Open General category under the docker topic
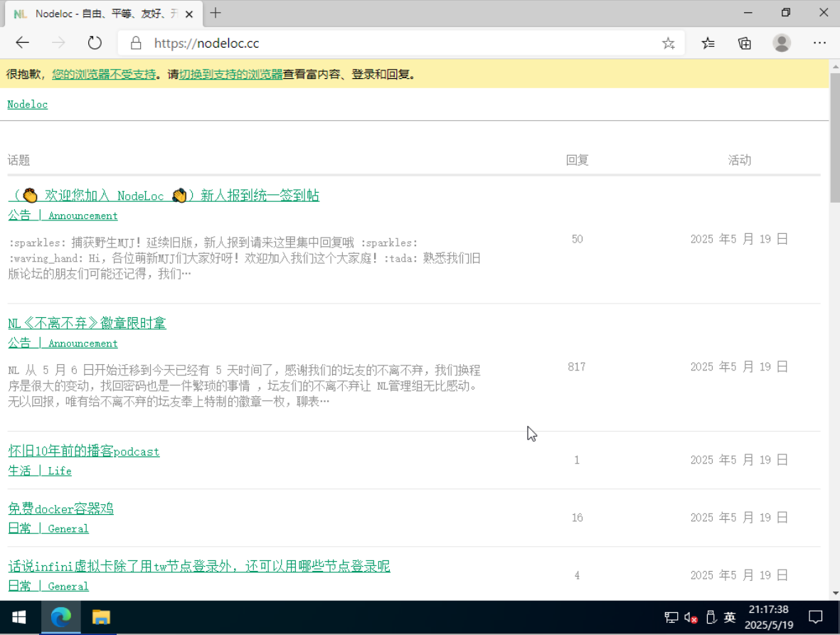The height and width of the screenshot is (635, 840). pos(48,529)
